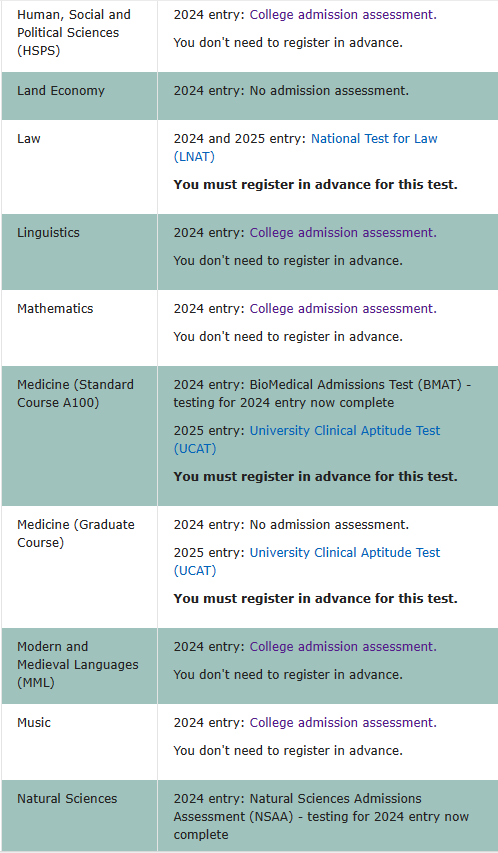This screenshot has width=498, height=853.
Task: Open MML College admission assessment link
Action: tap(343, 647)
